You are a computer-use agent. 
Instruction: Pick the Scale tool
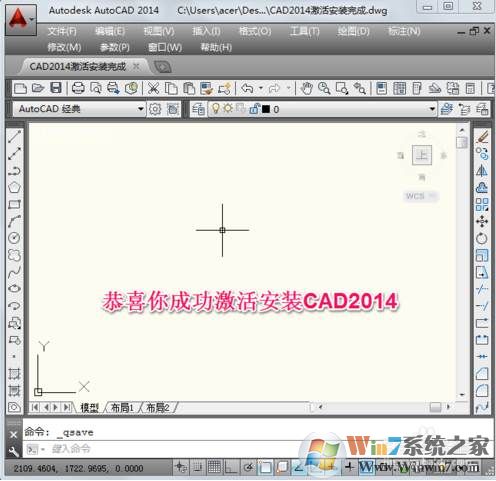pyautogui.click(x=482, y=255)
